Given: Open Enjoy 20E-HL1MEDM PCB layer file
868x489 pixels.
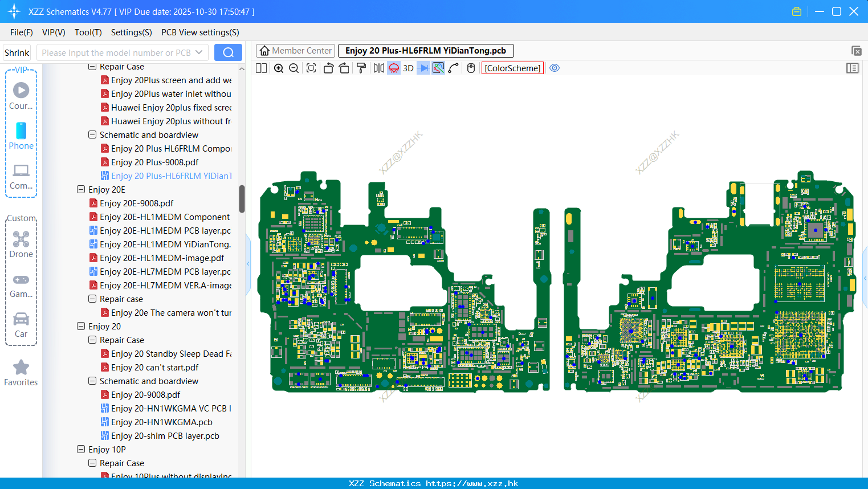Looking at the screenshot, I should [x=160, y=231].
